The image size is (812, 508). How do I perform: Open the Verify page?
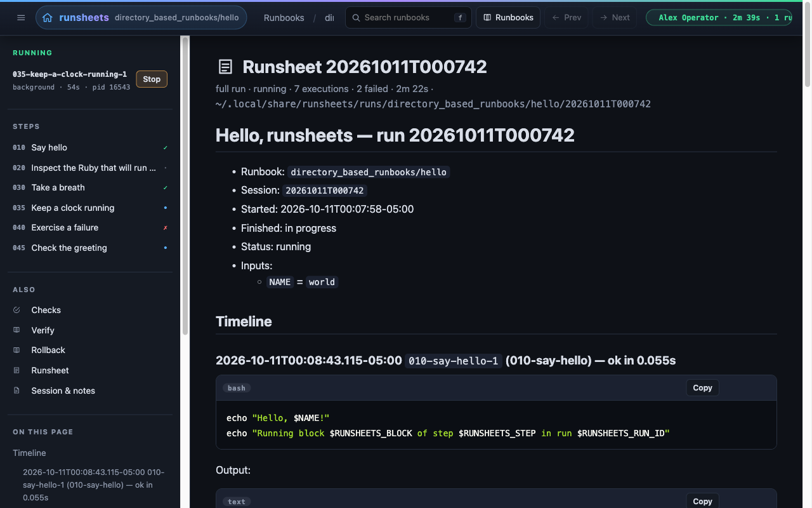(90, 330)
